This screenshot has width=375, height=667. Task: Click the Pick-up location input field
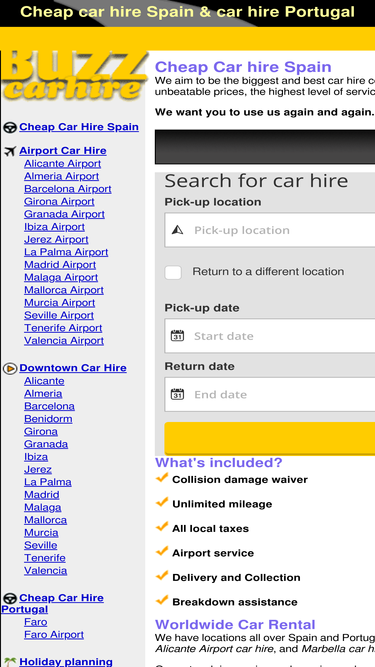coord(270,230)
